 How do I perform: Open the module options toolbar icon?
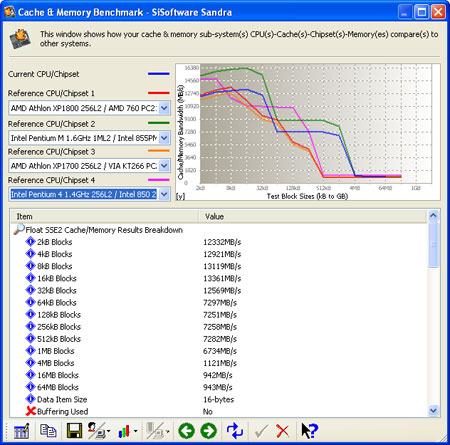coord(22,431)
